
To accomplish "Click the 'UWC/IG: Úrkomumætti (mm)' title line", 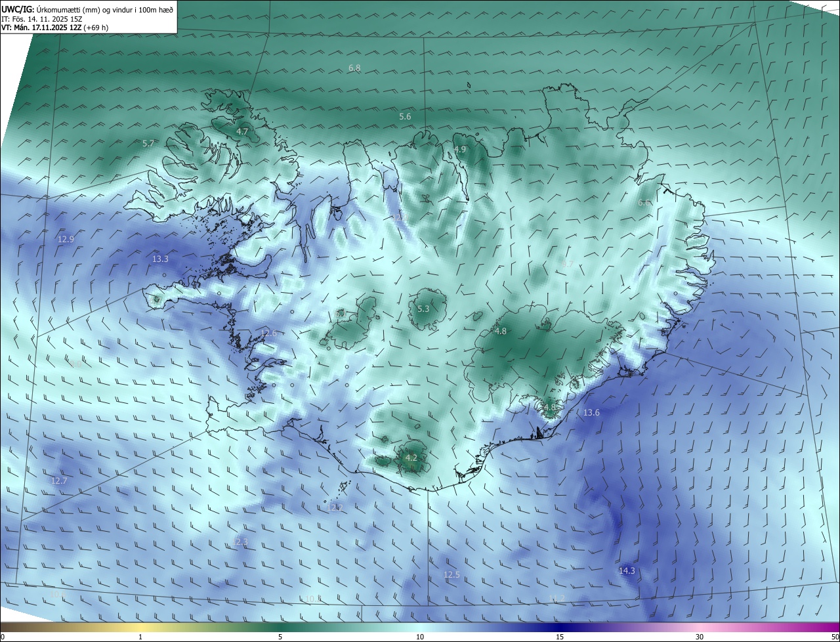I will pos(87,9).
